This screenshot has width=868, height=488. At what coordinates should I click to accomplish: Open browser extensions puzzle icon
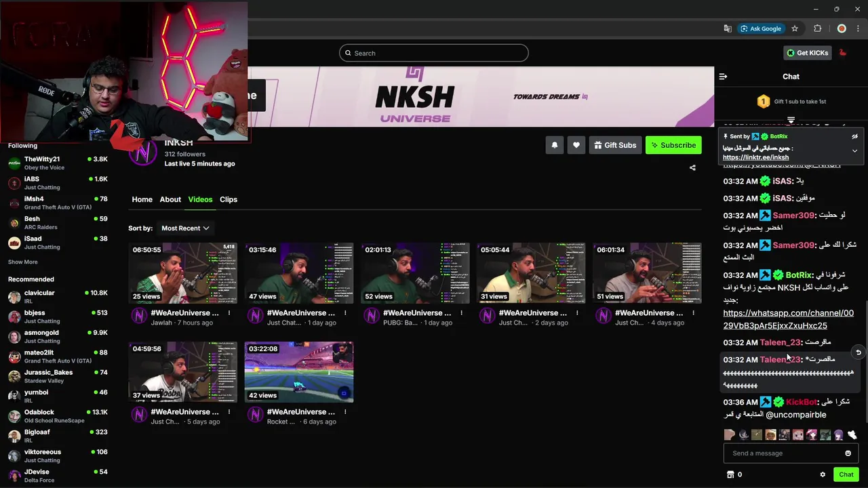(x=817, y=28)
